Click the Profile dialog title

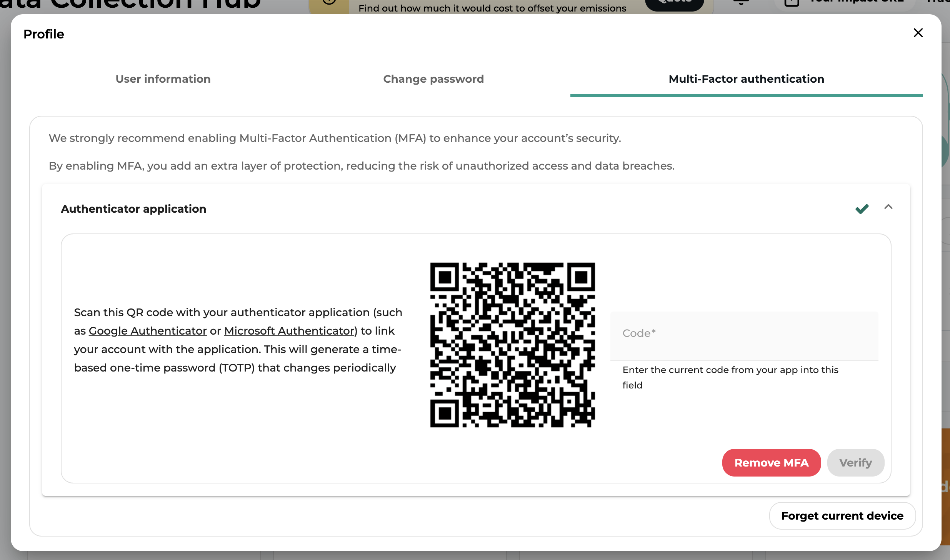coord(44,34)
